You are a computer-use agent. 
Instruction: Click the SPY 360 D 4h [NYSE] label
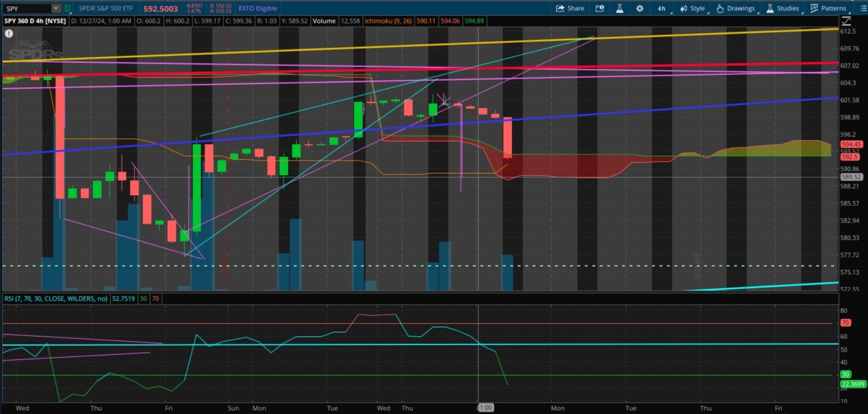[x=35, y=21]
